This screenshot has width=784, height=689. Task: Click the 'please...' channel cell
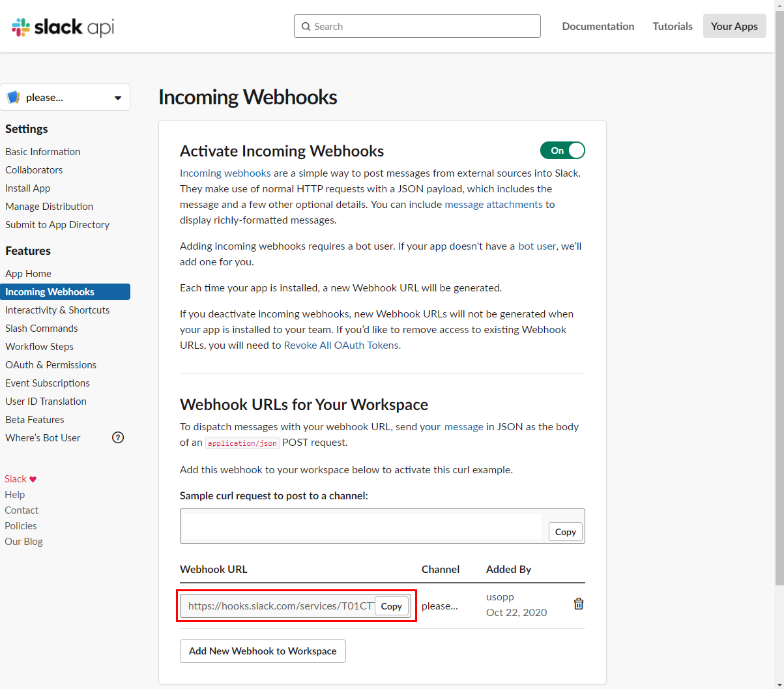pyautogui.click(x=440, y=606)
